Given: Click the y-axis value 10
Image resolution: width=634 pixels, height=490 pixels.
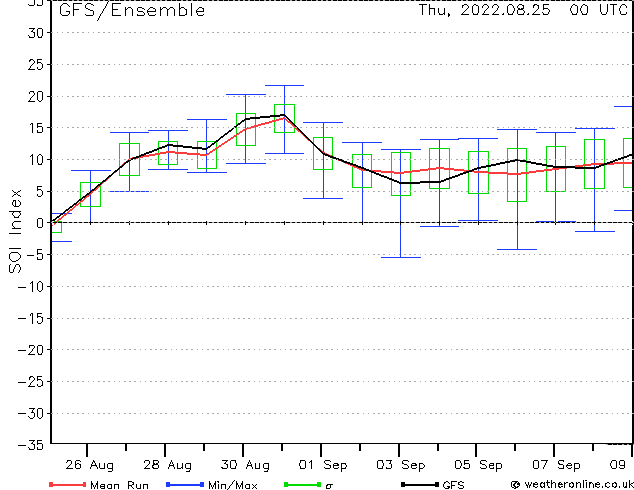Looking at the screenshot, I should pyautogui.click(x=36, y=160).
